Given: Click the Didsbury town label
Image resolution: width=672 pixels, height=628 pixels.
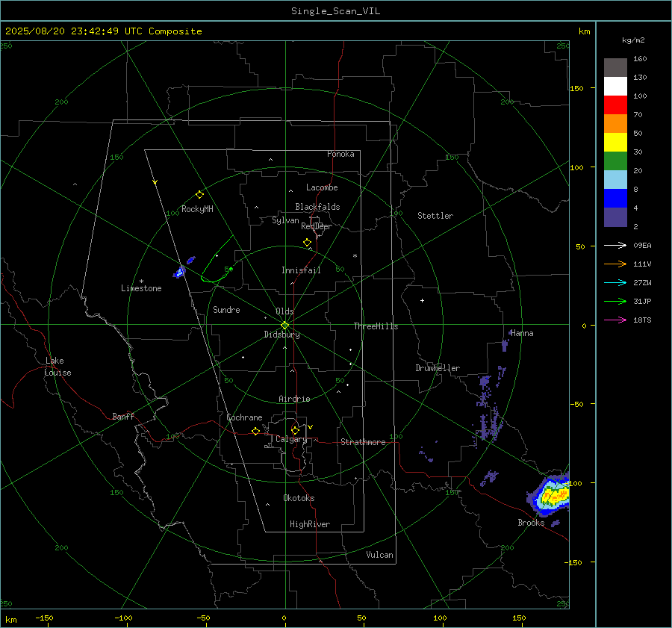Looking at the screenshot, I should tap(281, 335).
